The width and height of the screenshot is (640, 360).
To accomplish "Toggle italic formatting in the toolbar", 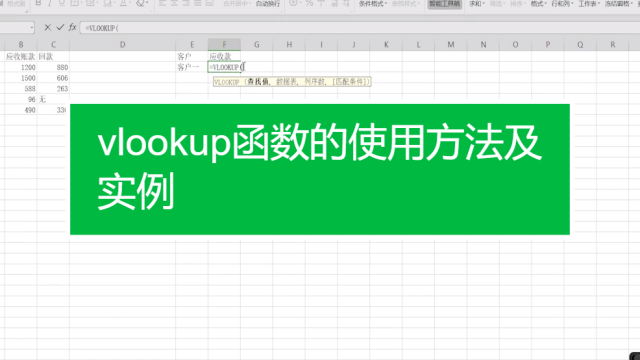I will click(x=50, y=3).
